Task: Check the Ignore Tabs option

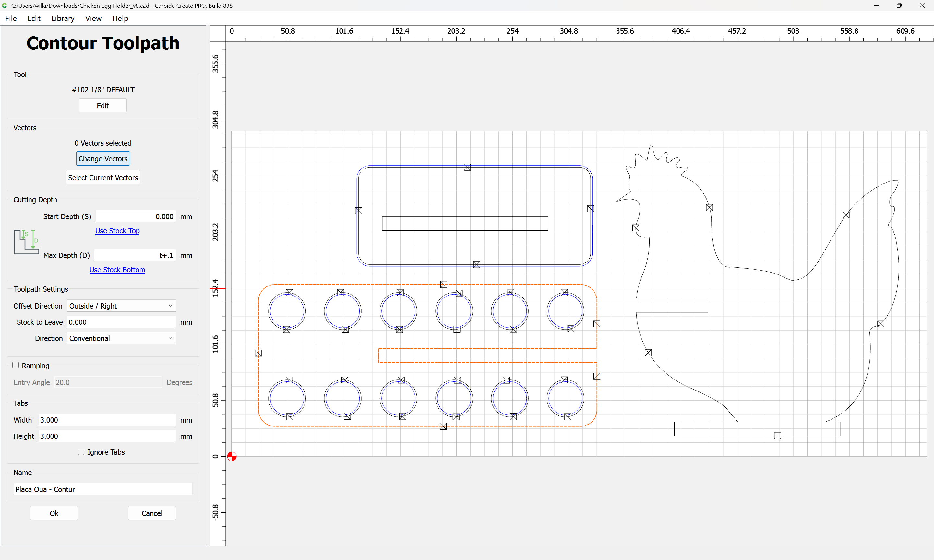Action: tap(81, 452)
